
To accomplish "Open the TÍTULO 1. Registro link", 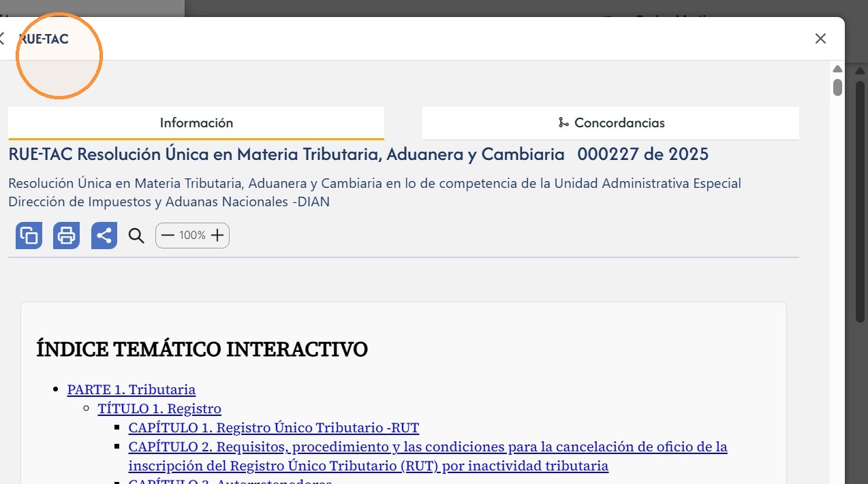I will (x=159, y=408).
